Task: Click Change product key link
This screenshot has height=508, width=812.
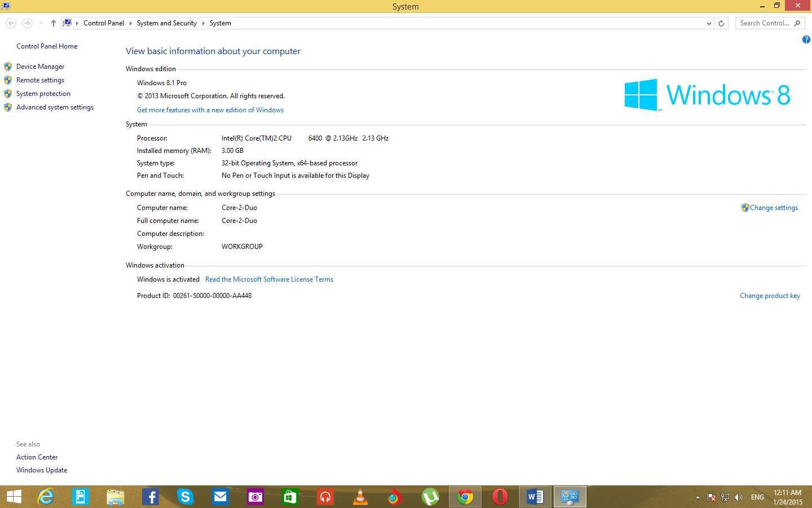Action: 770,296
